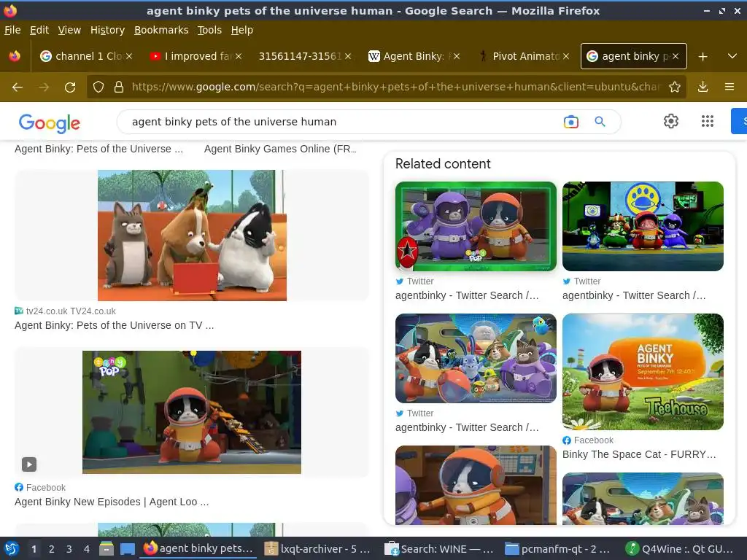Open the file manager launcher in taskbar

click(107, 549)
